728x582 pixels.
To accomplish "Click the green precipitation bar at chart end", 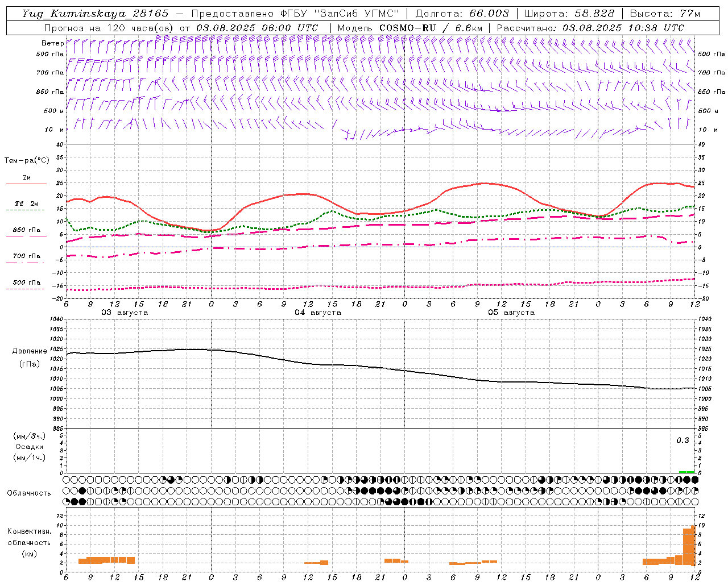I will point(687,472).
